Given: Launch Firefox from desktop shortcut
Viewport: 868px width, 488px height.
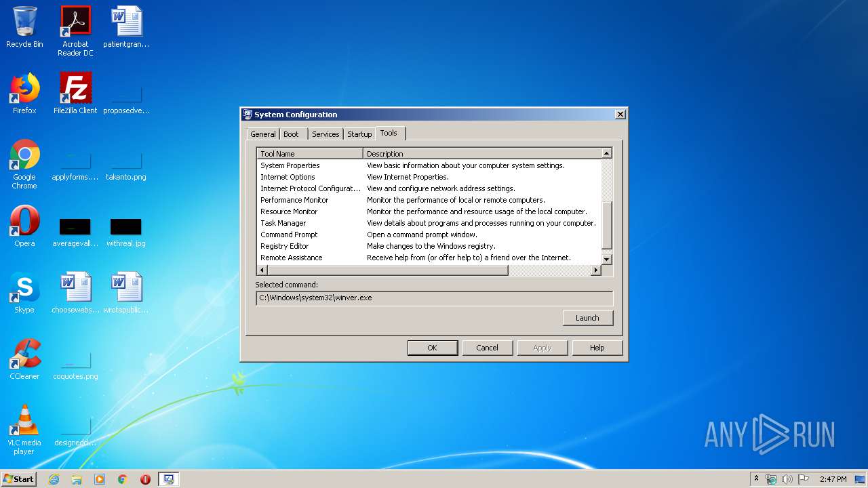Looking at the screenshot, I should click(24, 94).
